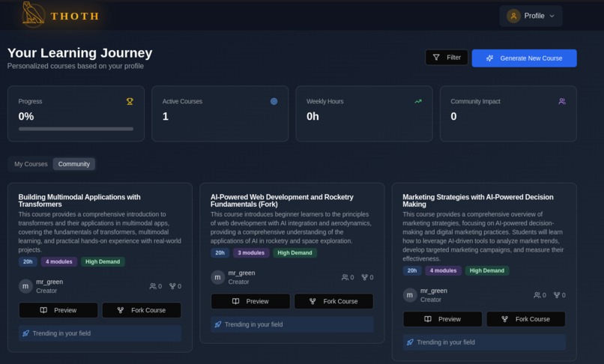
Task: Click mr_green avatar on Marketing Strategies card
Action: tap(410, 295)
